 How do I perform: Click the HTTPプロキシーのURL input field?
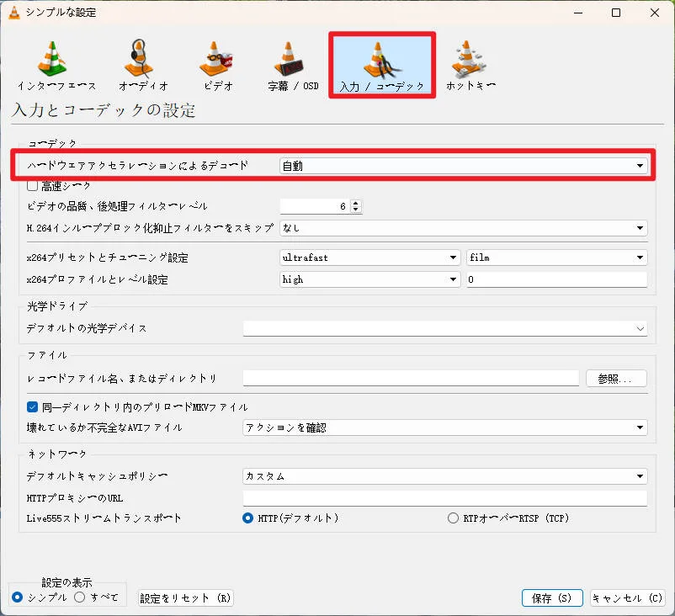point(445,498)
